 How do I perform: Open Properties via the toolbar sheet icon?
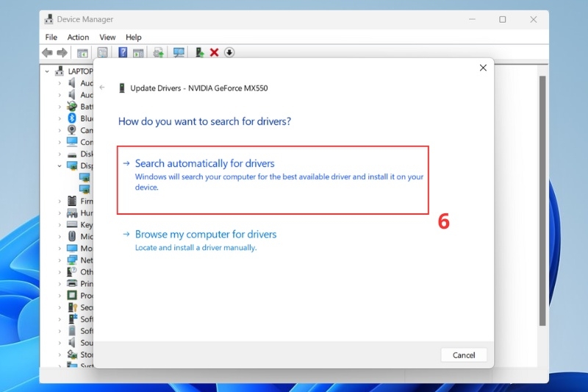pyautogui.click(x=102, y=52)
